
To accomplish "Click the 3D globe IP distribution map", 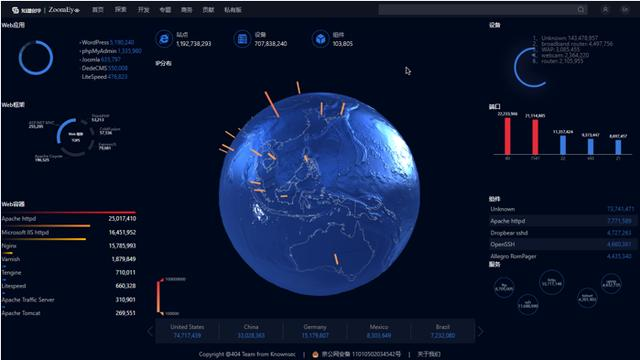I will pyautogui.click(x=319, y=193).
